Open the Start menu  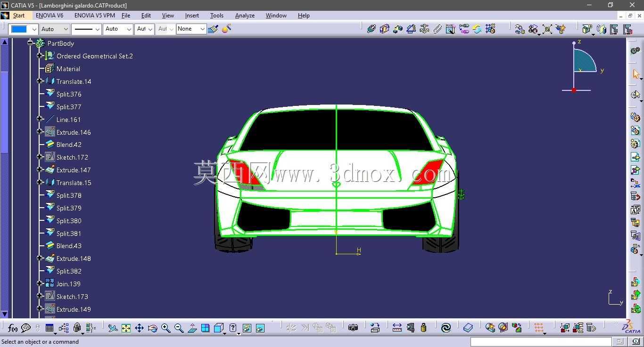pos(19,16)
